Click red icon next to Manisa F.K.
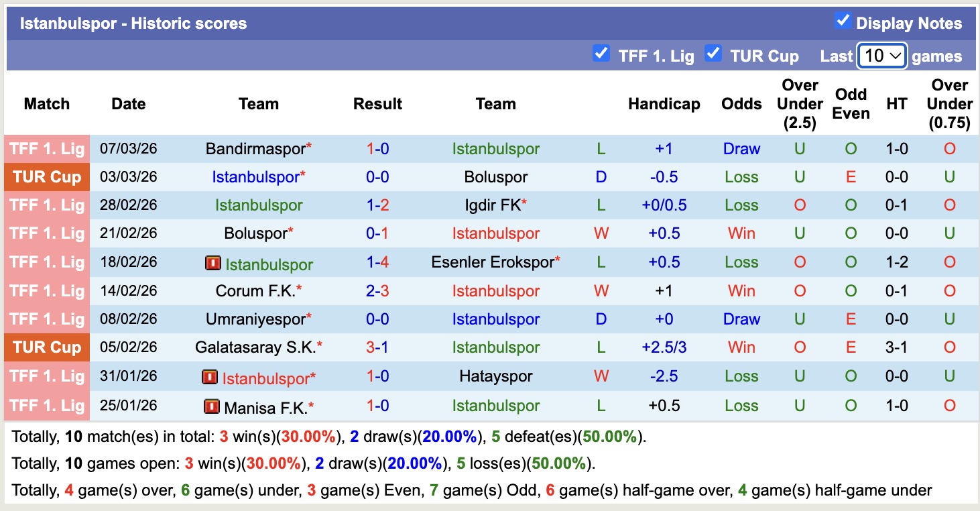 pos(212,406)
